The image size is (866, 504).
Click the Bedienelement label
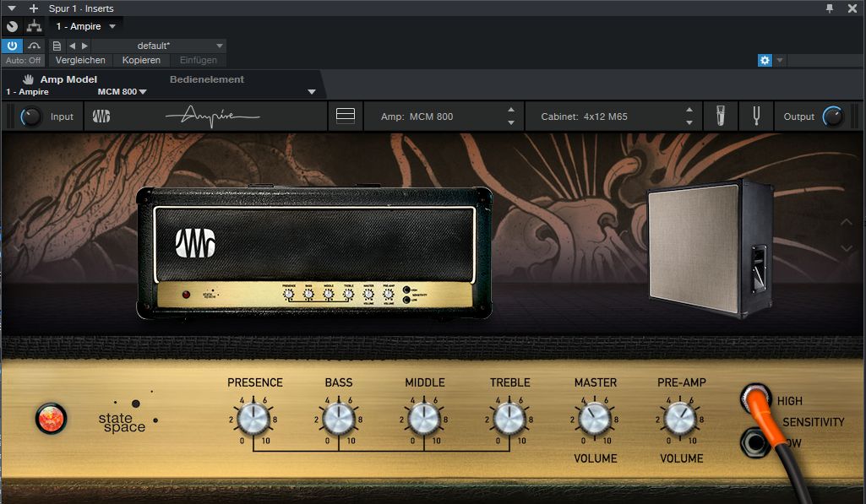tap(206, 79)
